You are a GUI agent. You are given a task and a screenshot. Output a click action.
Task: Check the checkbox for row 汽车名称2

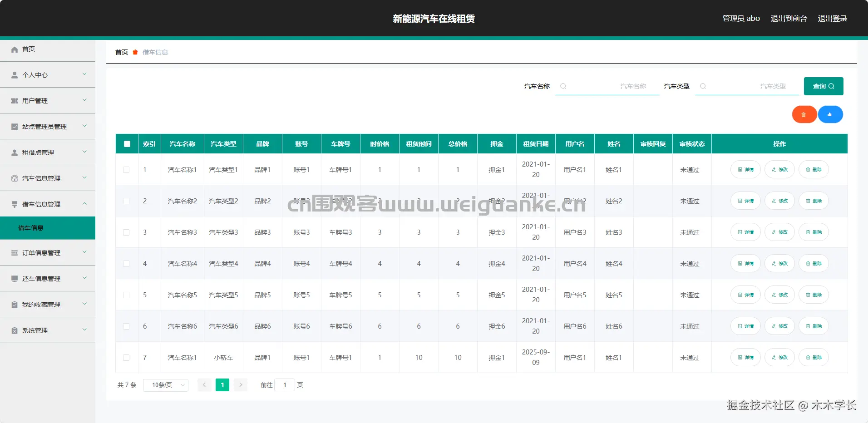pos(126,201)
